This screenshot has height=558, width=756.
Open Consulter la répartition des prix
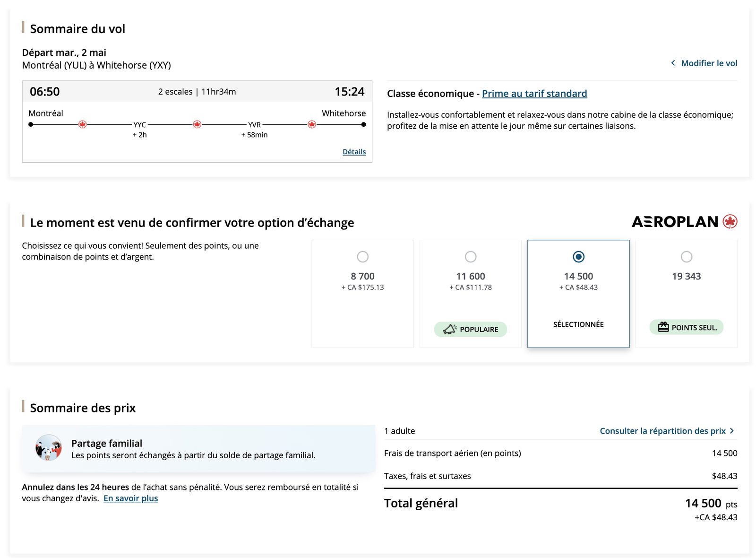point(662,431)
